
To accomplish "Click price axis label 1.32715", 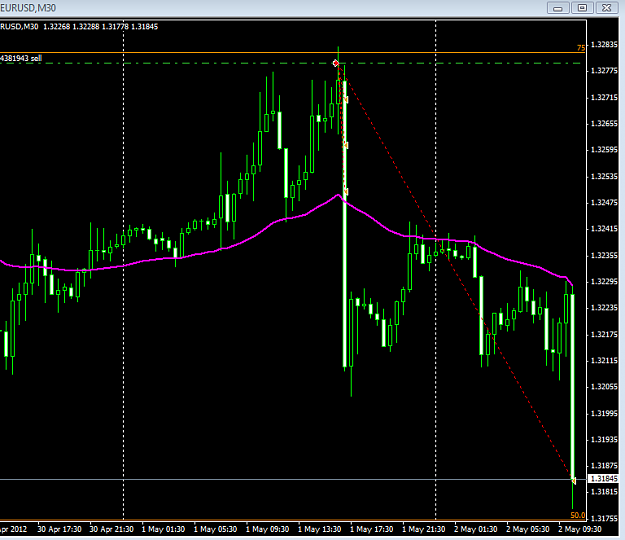I will coord(604,97).
